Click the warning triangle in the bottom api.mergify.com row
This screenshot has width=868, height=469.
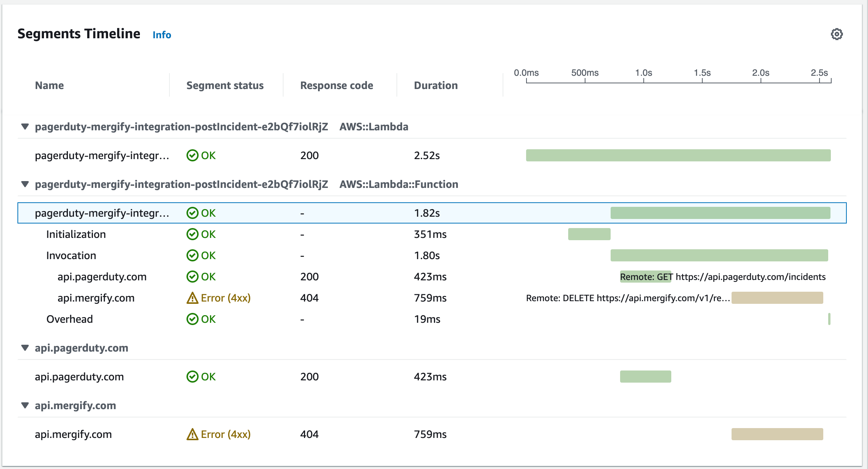(192, 435)
